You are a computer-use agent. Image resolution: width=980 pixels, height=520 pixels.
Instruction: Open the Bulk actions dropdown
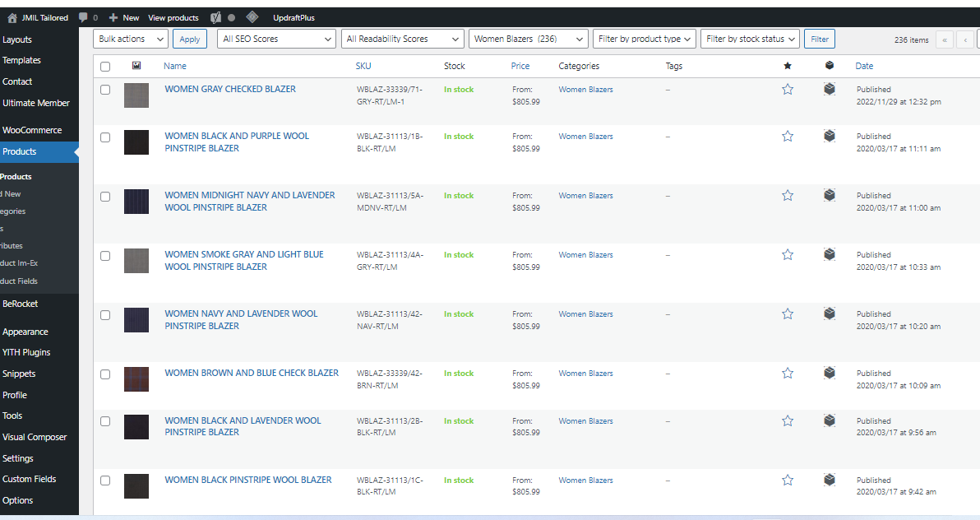131,39
